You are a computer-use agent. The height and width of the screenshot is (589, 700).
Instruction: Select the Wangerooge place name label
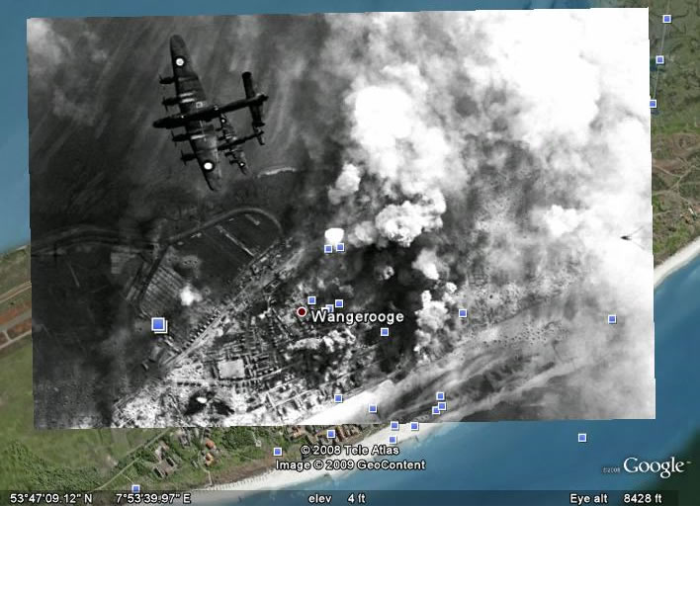click(358, 316)
